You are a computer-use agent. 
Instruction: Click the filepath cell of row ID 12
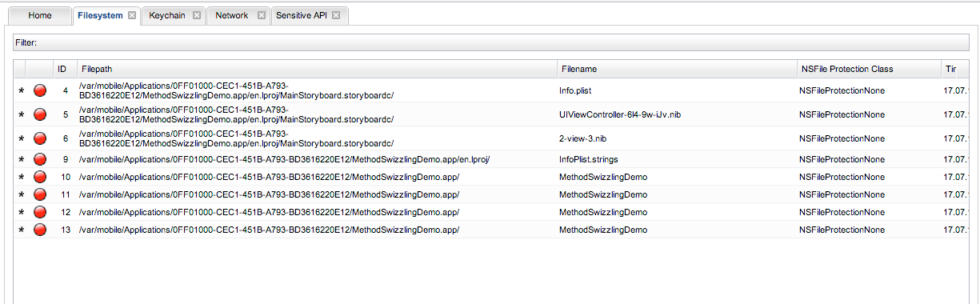[269, 212]
